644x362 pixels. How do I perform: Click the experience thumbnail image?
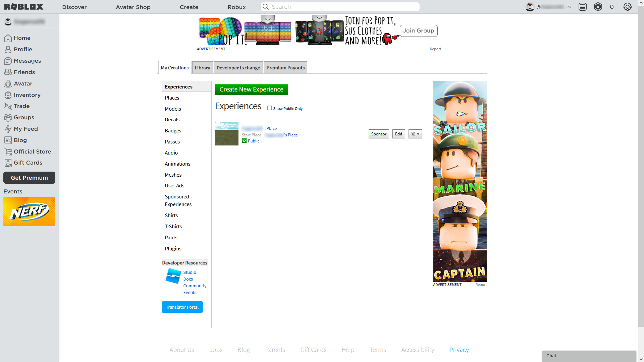226,133
